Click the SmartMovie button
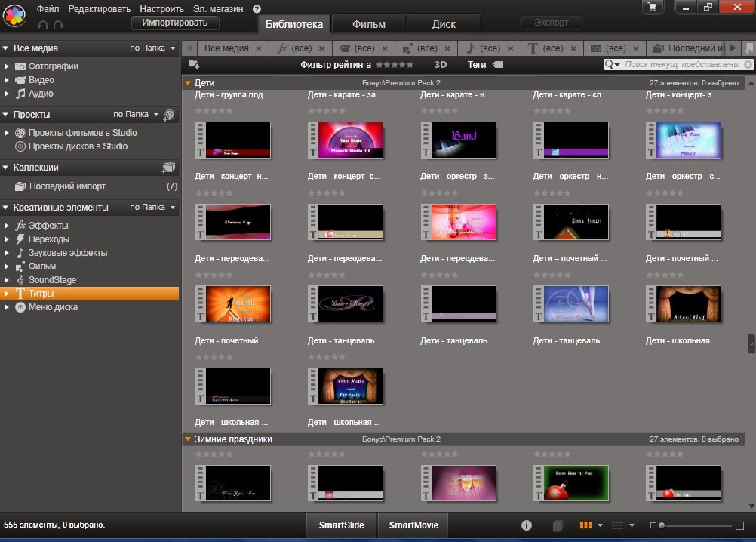 413,525
